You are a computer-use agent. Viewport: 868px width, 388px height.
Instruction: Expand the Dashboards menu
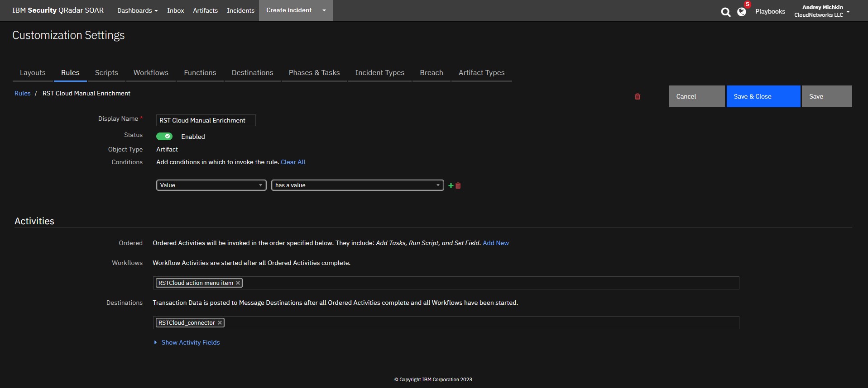pos(138,10)
